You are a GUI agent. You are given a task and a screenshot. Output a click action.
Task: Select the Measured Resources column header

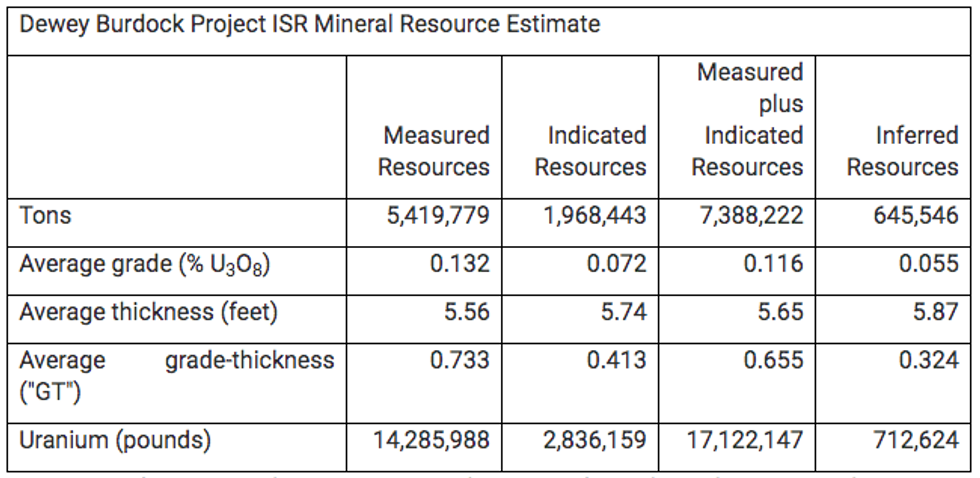(434, 151)
